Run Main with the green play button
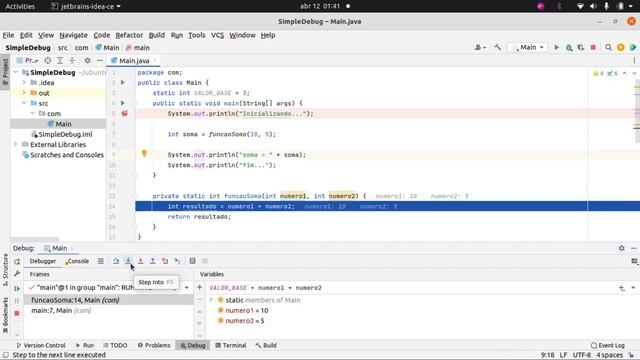The image size is (640, 360). point(556,48)
